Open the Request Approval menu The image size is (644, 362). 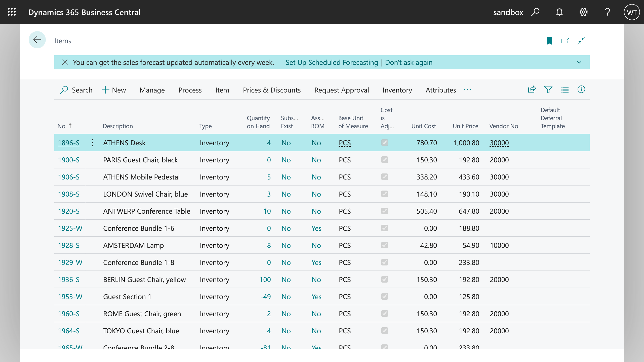pyautogui.click(x=341, y=90)
